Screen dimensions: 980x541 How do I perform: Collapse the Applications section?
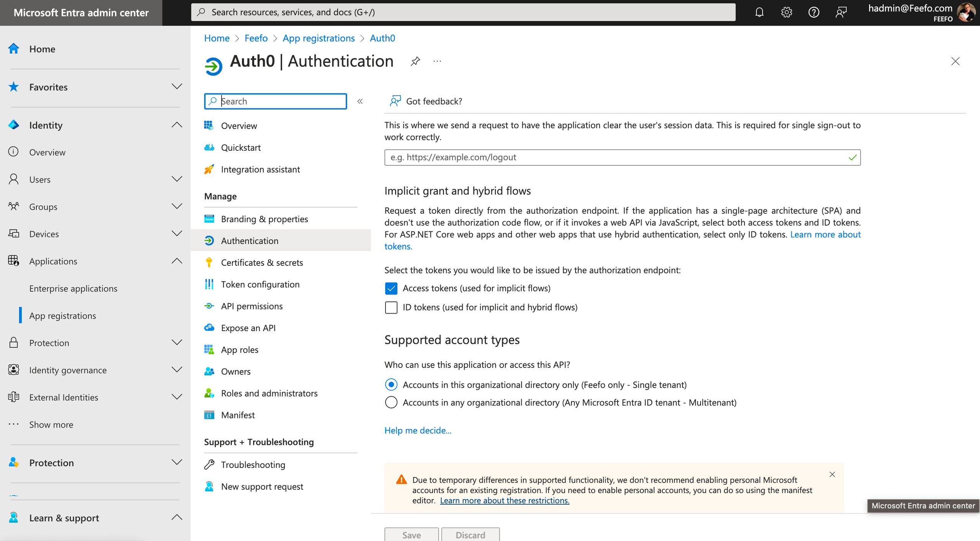click(x=176, y=261)
